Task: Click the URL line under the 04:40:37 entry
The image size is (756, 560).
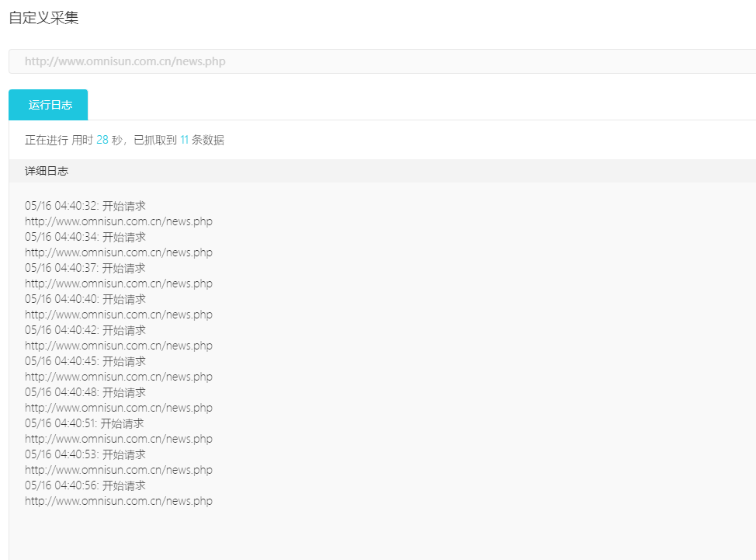Action: point(119,283)
